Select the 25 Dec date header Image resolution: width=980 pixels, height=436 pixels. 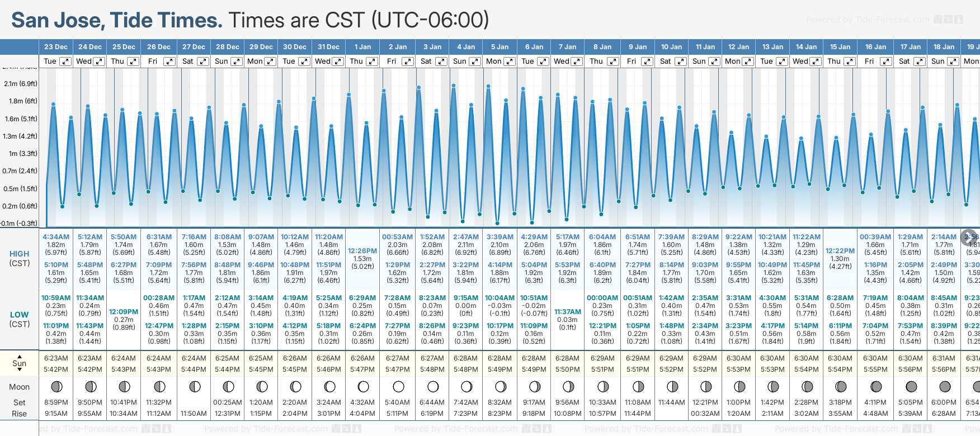point(124,47)
